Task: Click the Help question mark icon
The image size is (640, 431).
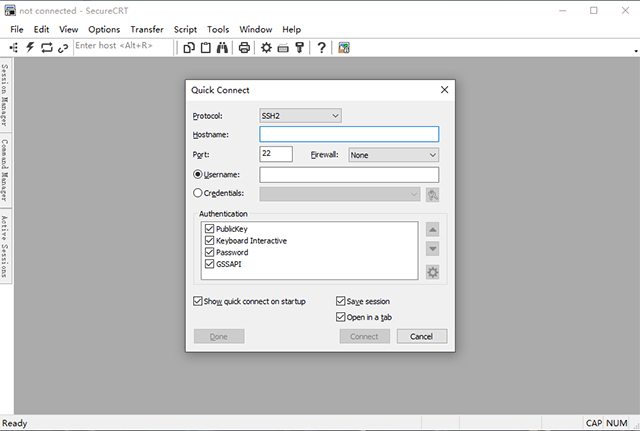Action: 321,47
